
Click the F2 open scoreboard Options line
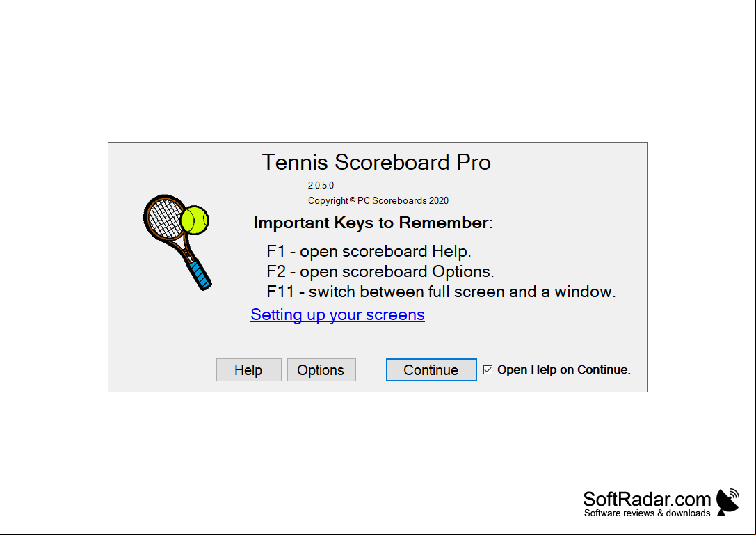click(x=380, y=271)
